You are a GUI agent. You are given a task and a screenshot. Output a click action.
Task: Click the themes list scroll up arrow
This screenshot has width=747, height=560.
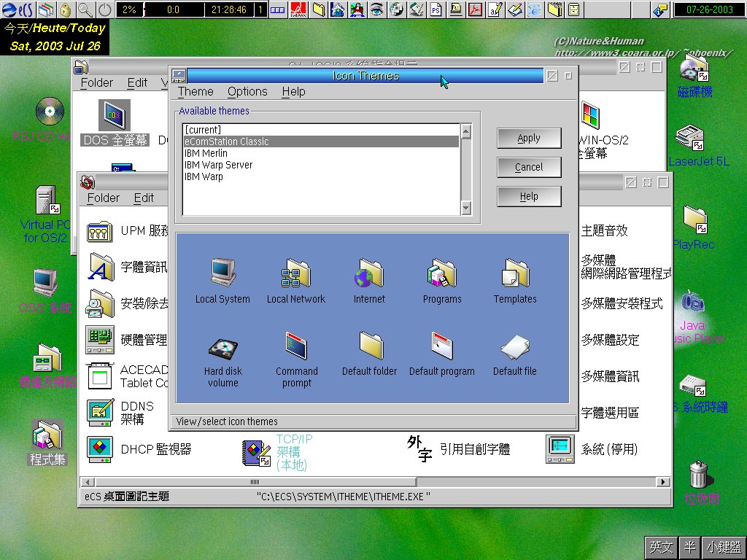tap(466, 131)
